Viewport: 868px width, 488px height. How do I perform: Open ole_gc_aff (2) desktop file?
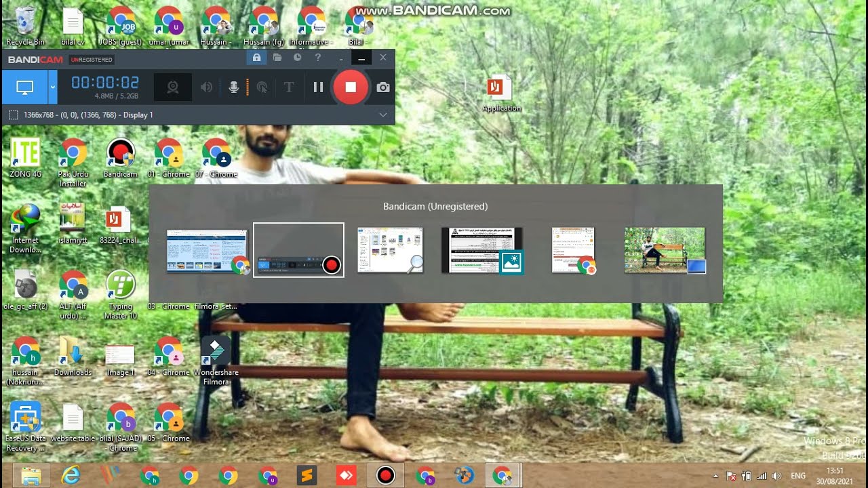click(x=25, y=291)
